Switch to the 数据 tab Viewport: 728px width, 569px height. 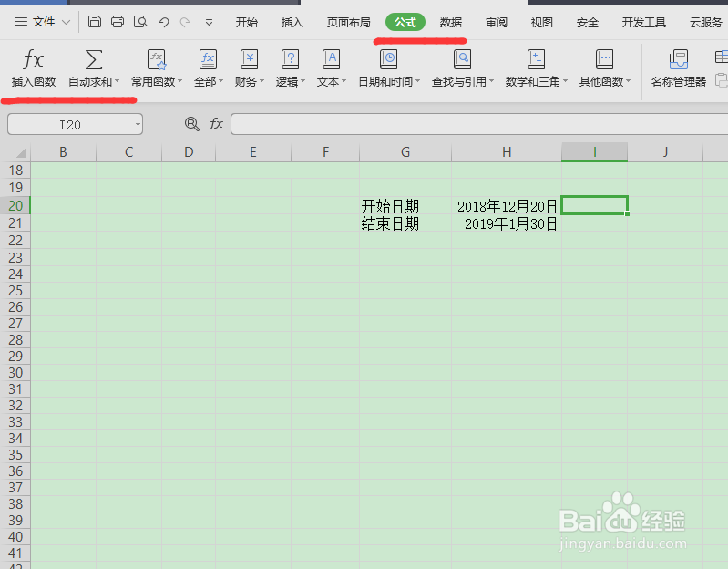coord(451,22)
